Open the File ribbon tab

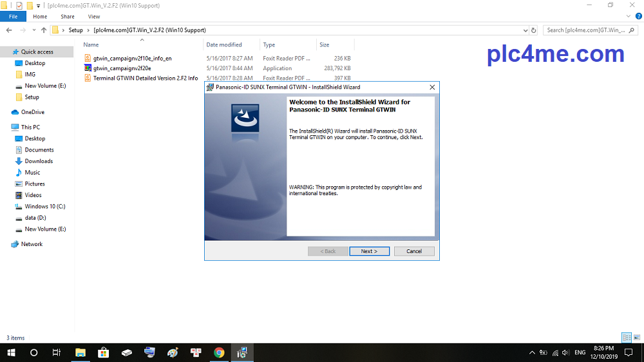(x=13, y=17)
